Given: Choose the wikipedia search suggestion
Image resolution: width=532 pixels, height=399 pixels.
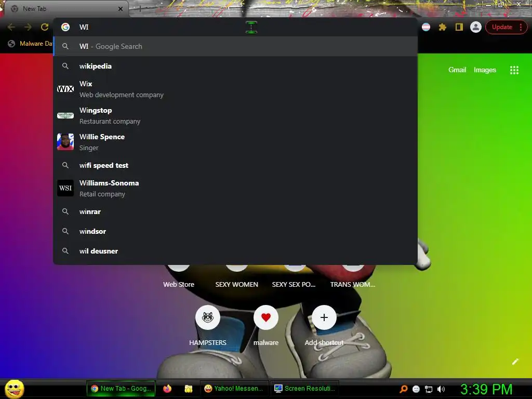Looking at the screenshot, I should coord(235,66).
